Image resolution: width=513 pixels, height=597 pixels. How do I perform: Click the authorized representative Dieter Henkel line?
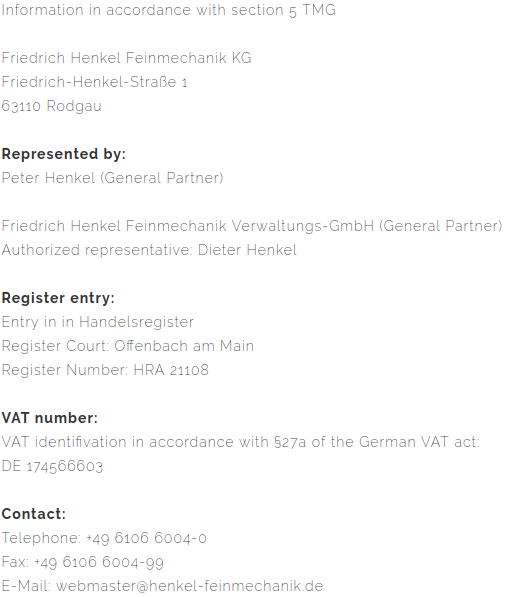(149, 250)
